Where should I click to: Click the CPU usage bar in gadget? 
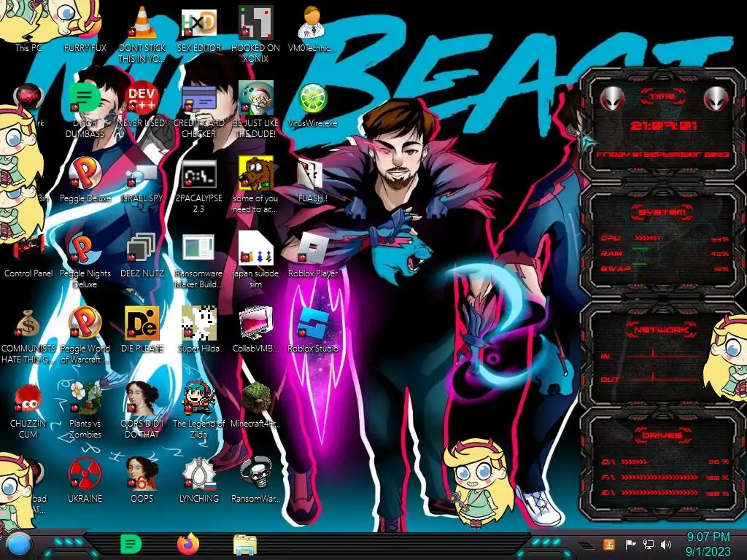tap(647, 238)
